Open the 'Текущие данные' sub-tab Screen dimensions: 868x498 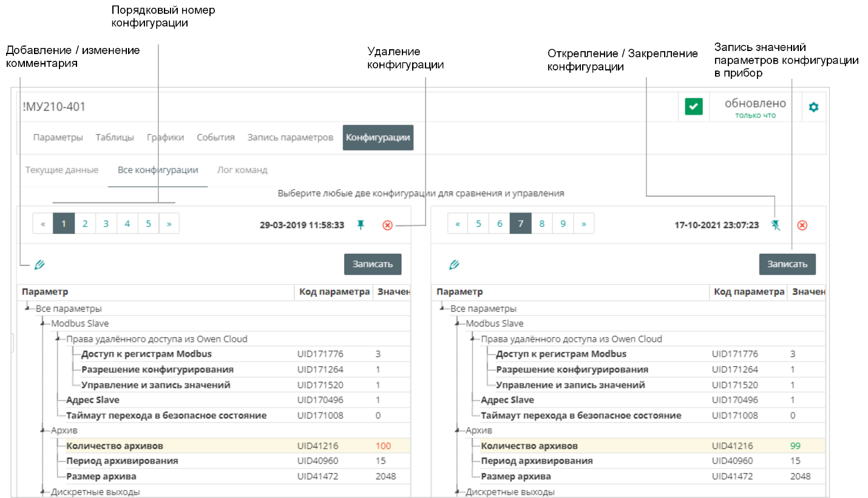(x=62, y=170)
